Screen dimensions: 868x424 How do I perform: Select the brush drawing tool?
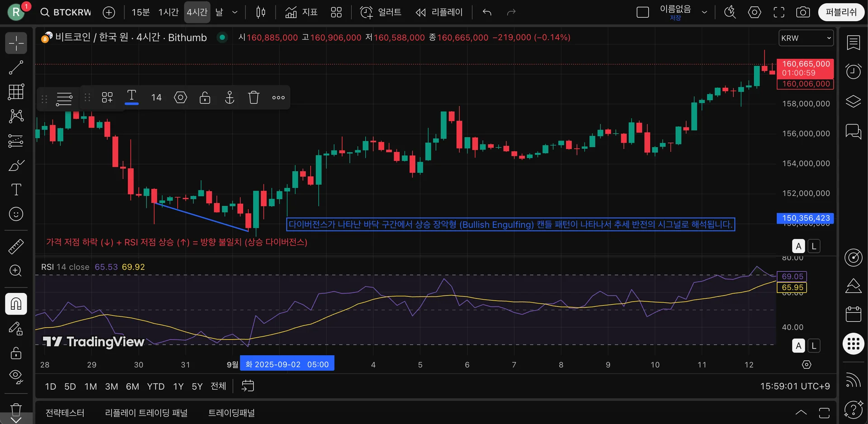point(16,165)
